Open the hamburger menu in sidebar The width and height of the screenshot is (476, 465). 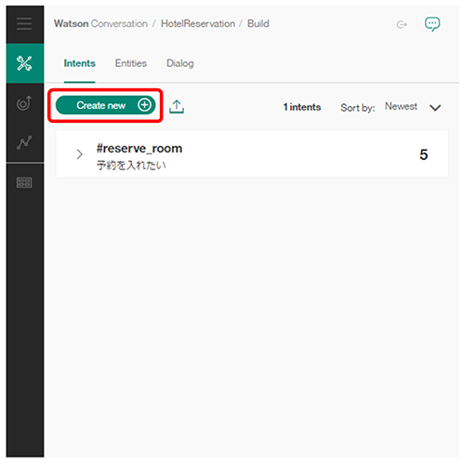click(24, 24)
